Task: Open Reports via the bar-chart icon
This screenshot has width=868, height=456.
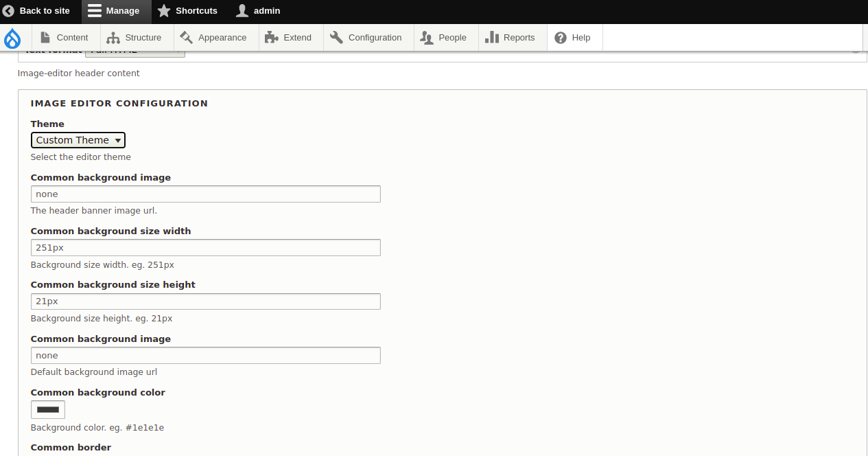Action: coord(491,38)
